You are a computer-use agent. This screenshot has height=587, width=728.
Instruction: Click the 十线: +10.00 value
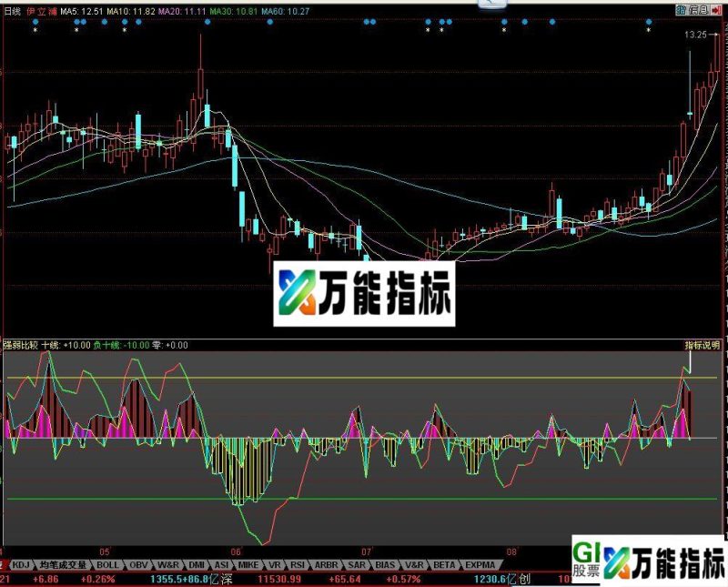point(66,345)
